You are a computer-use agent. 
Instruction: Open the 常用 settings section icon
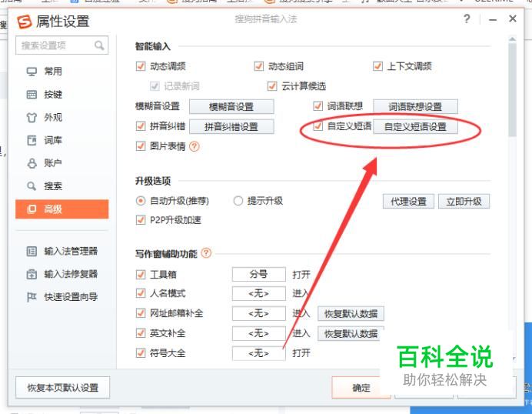click(32, 72)
